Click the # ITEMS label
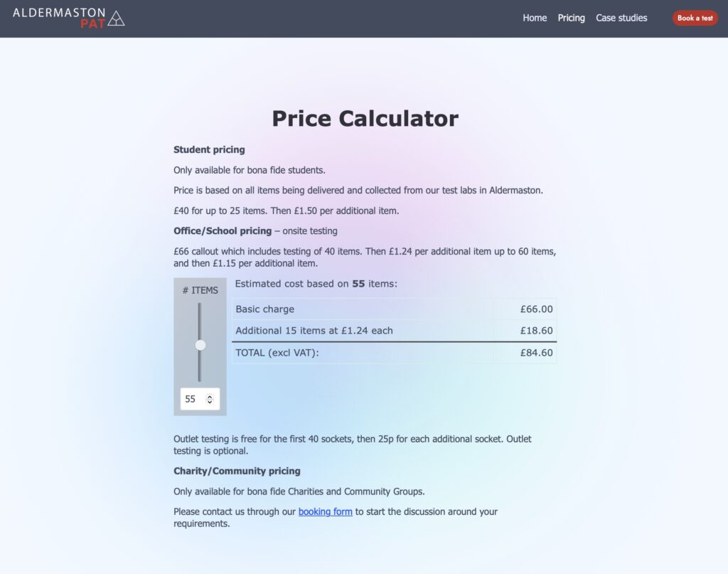Image resolution: width=728 pixels, height=574 pixels. (x=200, y=290)
